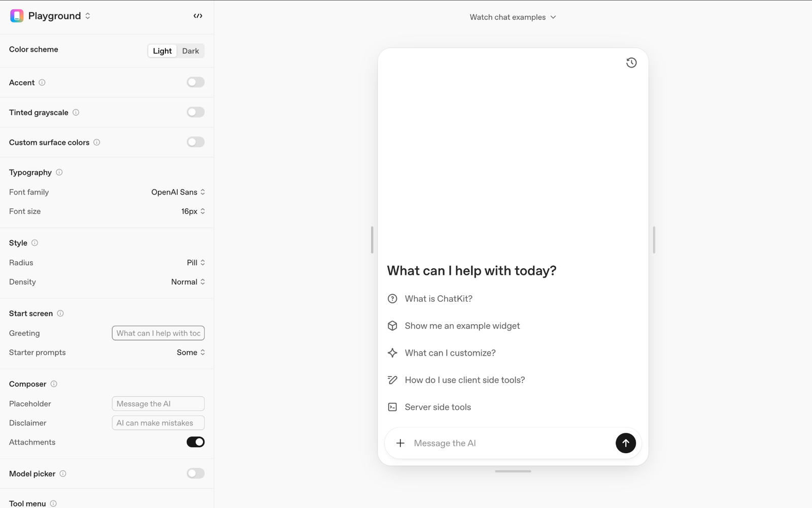Expand the Radius Pill dropdown

tap(195, 263)
